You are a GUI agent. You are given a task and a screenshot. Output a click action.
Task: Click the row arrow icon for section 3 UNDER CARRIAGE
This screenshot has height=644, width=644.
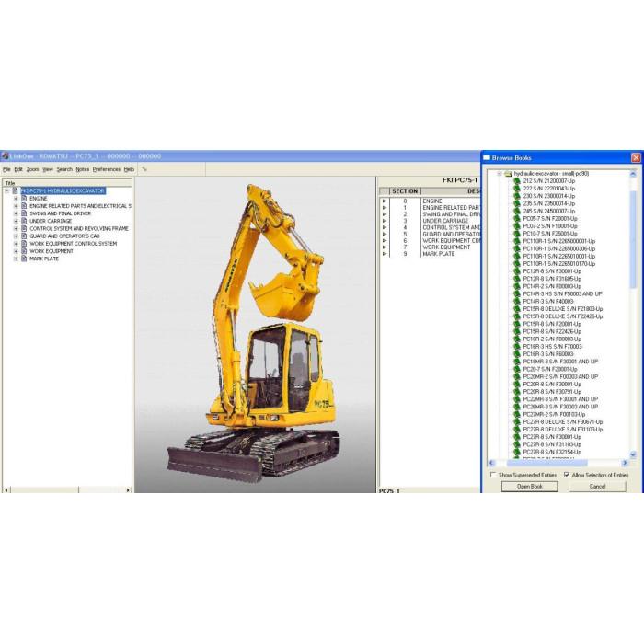click(x=385, y=221)
